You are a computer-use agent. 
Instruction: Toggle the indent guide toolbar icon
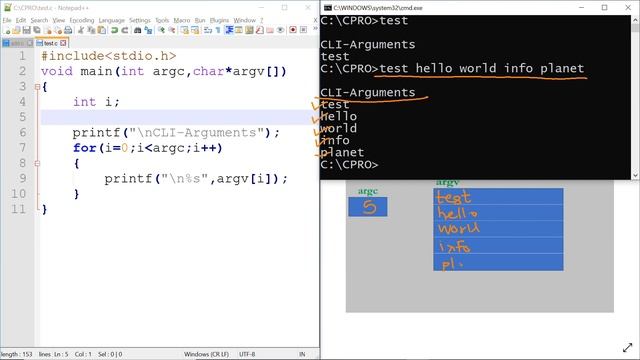(x=229, y=30)
